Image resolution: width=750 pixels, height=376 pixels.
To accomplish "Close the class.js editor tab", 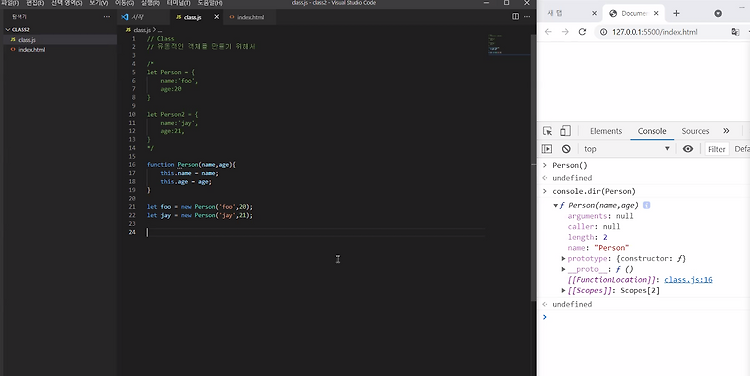I will tap(216, 17).
